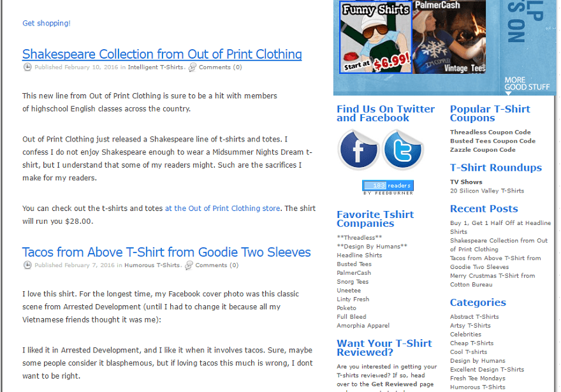Viewport: 561px width, 392px height.
Task: View Comments (0) on the Shakespeare post
Action: [x=221, y=67]
